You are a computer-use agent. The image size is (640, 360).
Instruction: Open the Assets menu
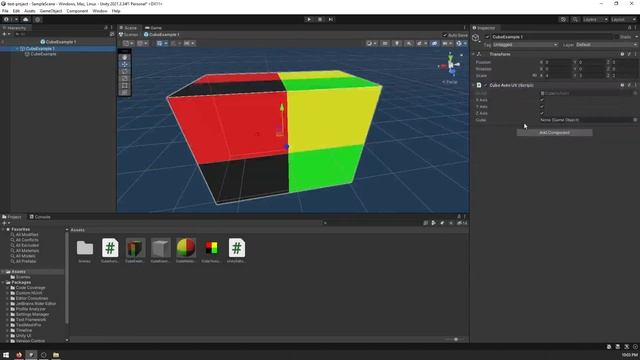pyautogui.click(x=30, y=11)
